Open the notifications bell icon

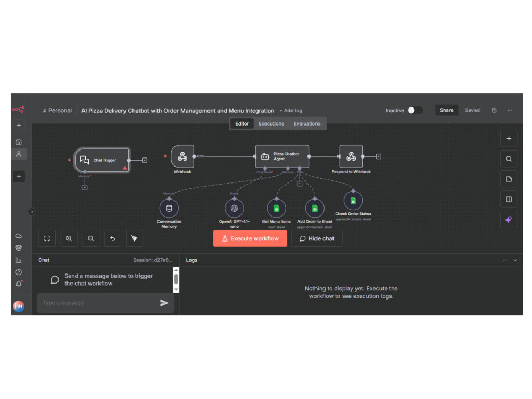[x=19, y=284]
